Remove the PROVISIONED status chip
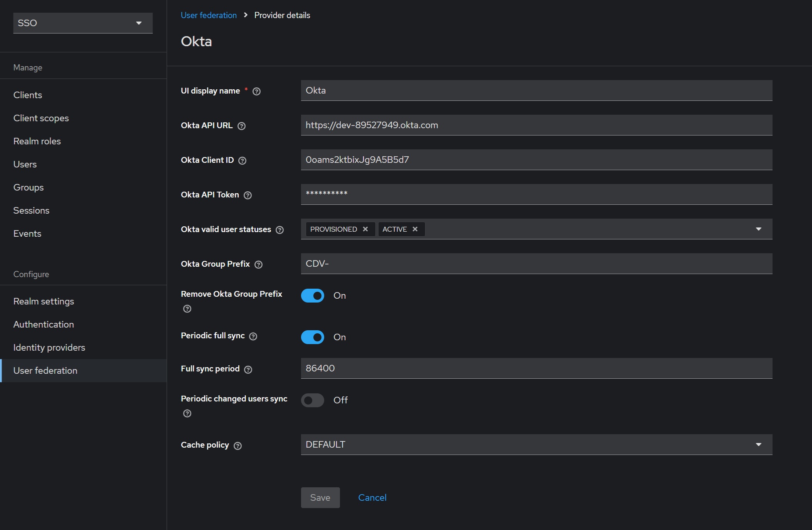Screen dimensions: 812x530 [365, 229]
